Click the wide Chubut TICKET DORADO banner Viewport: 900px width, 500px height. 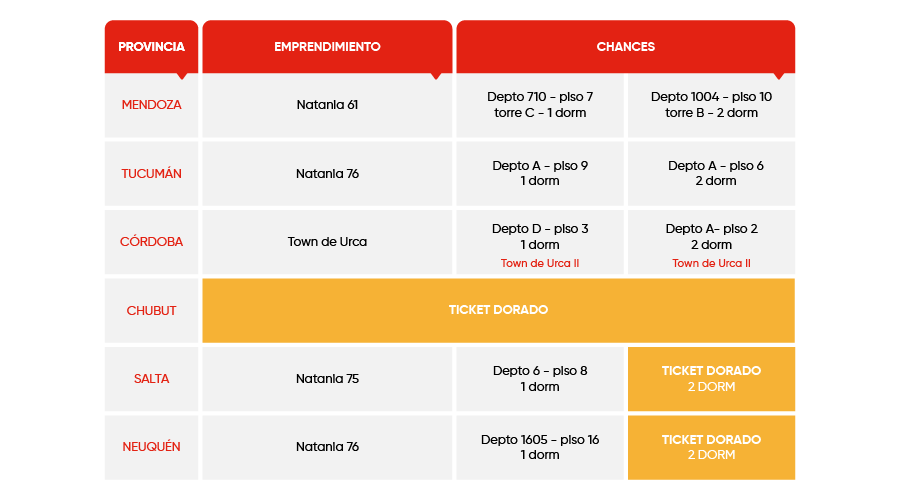click(498, 311)
